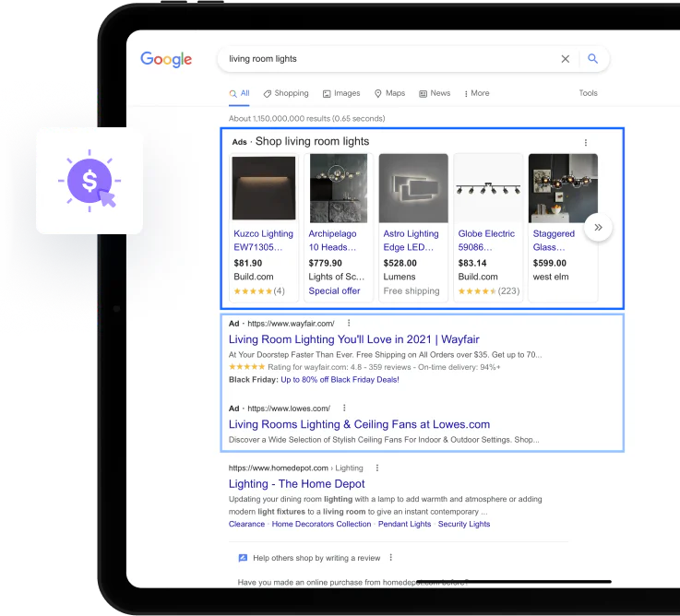680x616 pixels.
Task: Open Kuzco Lighting EW71305 product link
Action: 263,240
